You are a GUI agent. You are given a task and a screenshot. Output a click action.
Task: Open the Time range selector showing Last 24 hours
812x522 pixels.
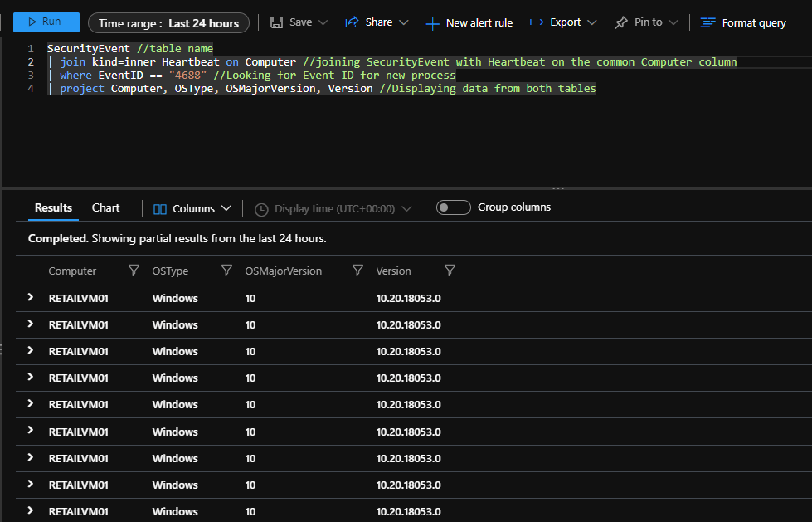coord(168,22)
